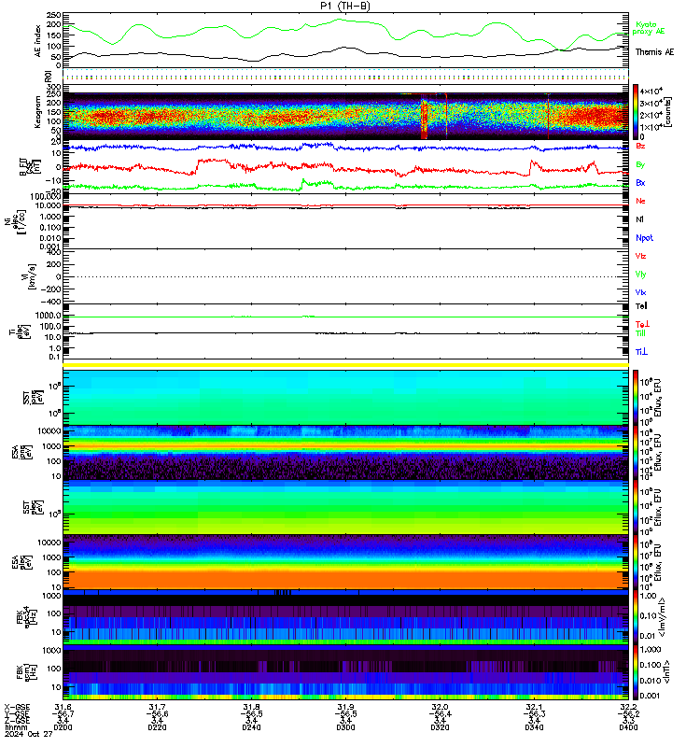Screen dimensions: 700x747
Task: Click the 0240 time tick label
Action: click(251, 727)
